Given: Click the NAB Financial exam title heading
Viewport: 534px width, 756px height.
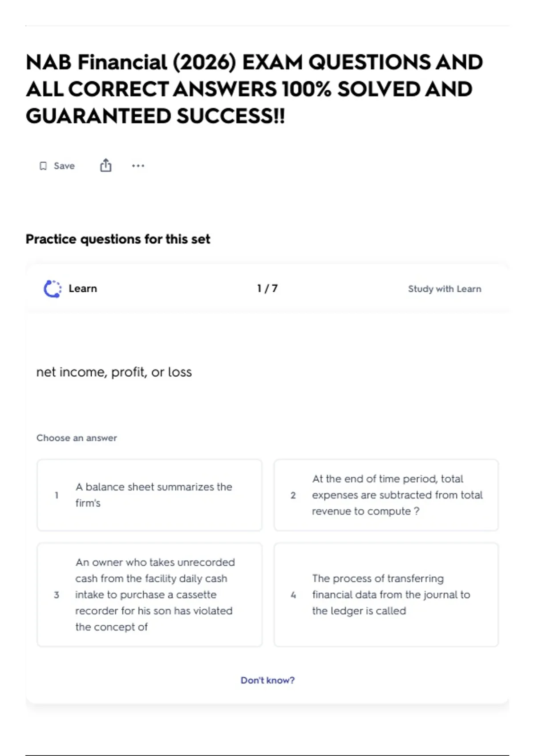Looking at the screenshot, I should (255, 89).
